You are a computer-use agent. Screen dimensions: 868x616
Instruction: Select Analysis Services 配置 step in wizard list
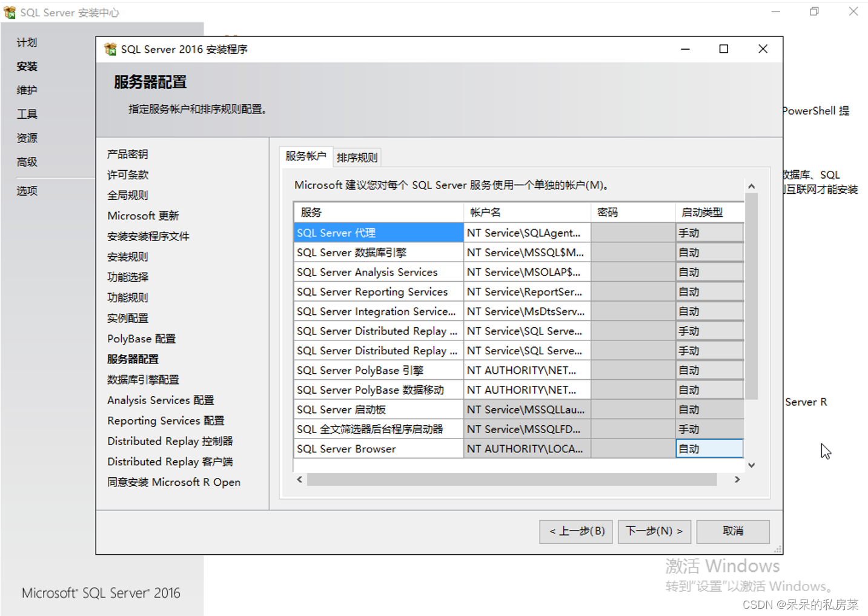click(161, 400)
